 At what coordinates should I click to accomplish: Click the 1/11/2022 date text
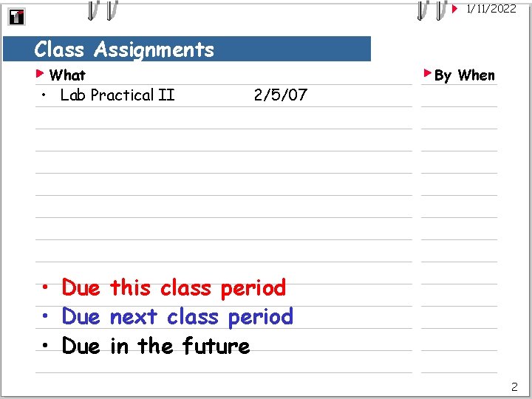tap(491, 9)
